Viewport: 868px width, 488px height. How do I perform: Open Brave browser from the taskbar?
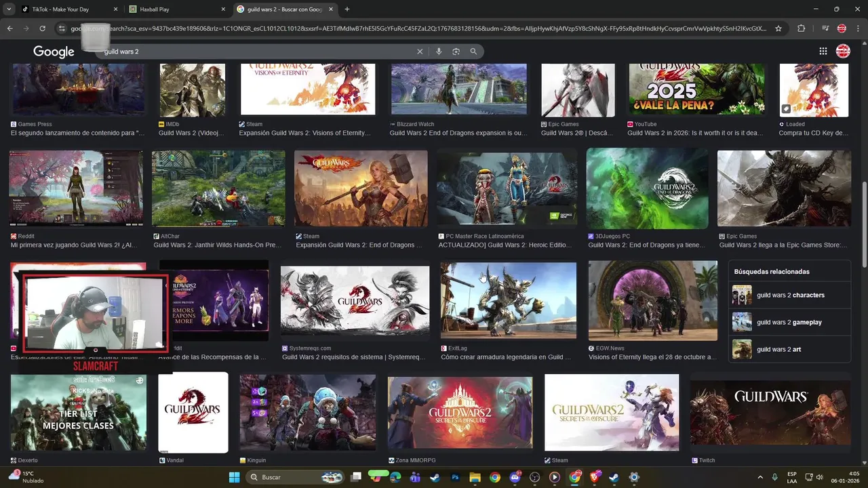pos(595,477)
